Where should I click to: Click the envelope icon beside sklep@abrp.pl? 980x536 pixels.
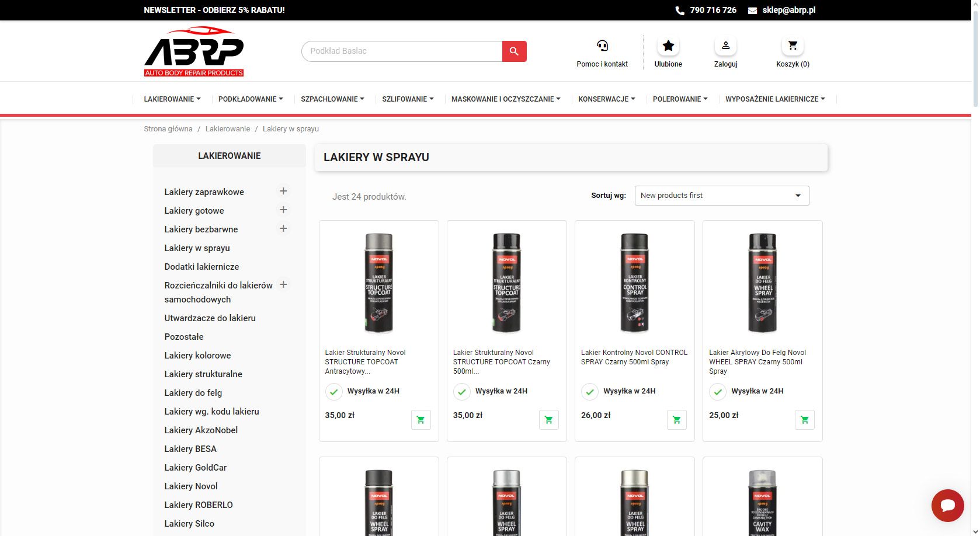[752, 11]
